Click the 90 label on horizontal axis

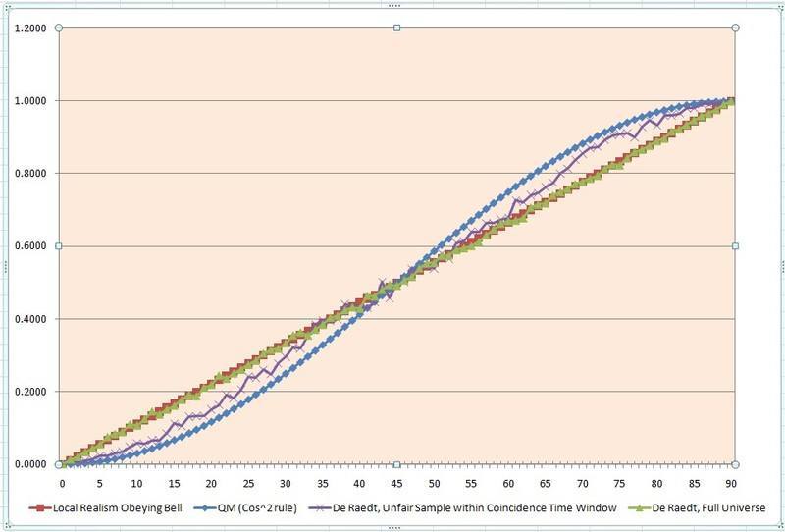tap(731, 484)
